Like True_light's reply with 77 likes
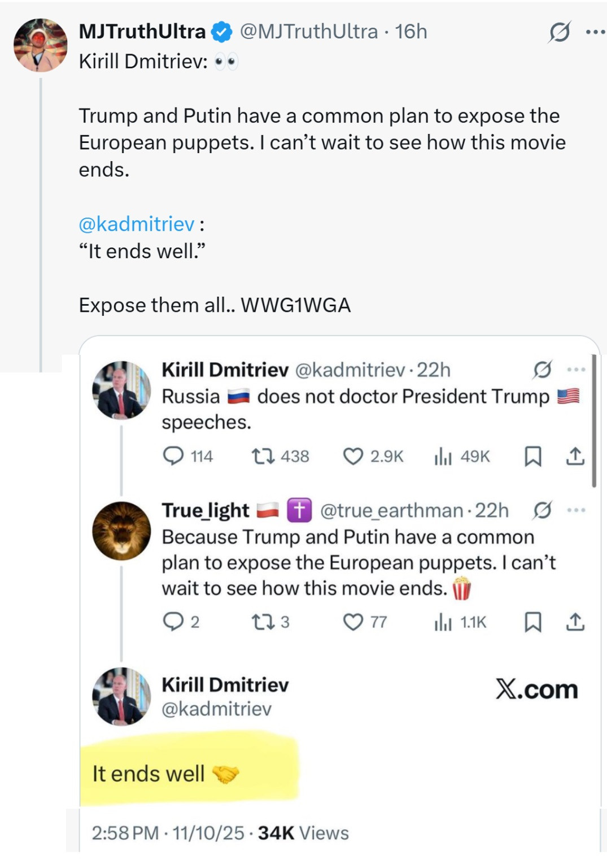The width and height of the screenshot is (607, 868). [x=353, y=622]
